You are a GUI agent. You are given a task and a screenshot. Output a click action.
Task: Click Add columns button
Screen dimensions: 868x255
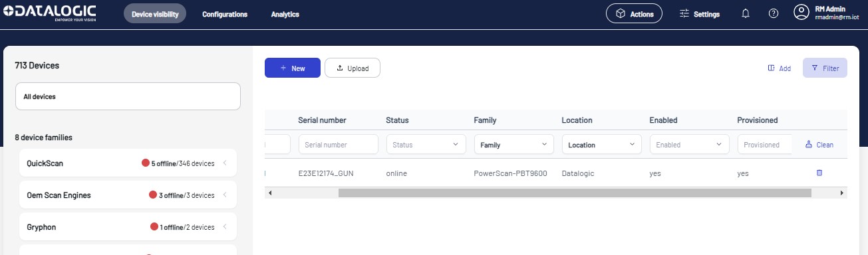tap(779, 68)
